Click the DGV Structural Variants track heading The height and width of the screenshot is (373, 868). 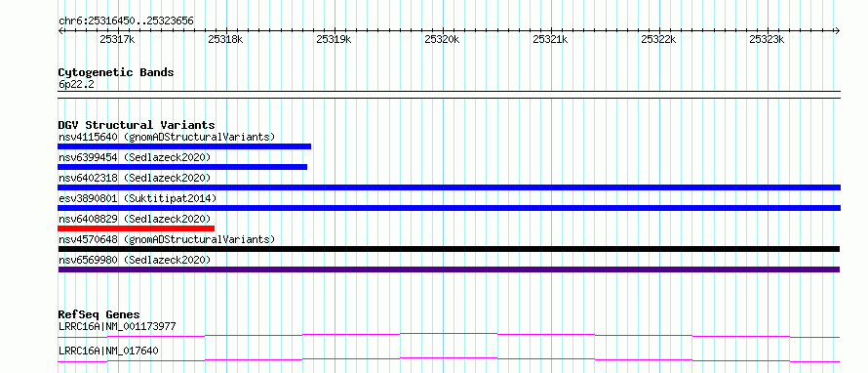tap(137, 125)
